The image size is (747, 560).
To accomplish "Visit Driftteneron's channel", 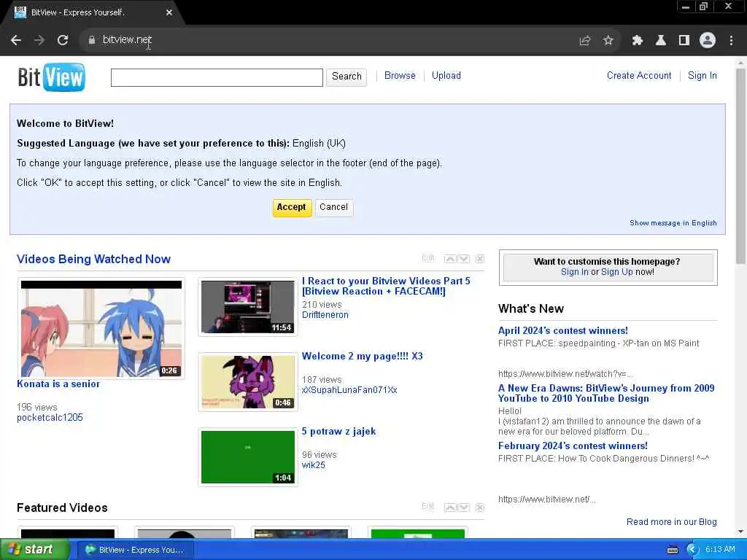I will pyautogui.click(x=325, y=315).
